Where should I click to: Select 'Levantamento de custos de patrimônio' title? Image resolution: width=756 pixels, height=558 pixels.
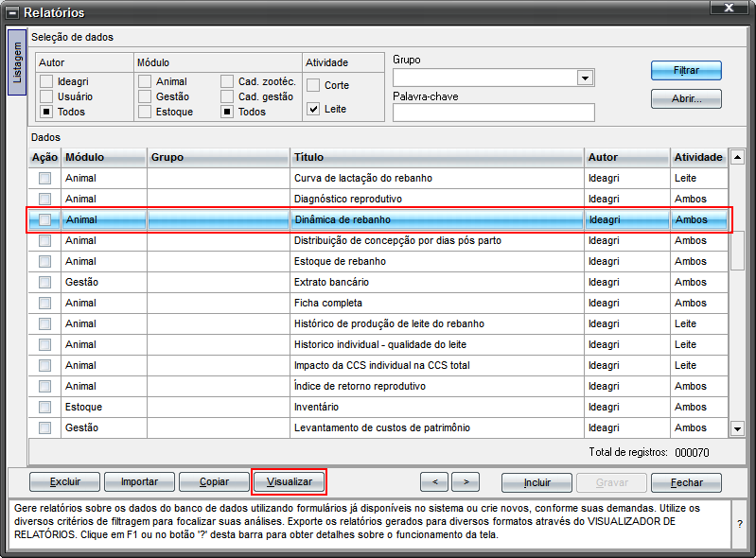[x=382, y=427]
